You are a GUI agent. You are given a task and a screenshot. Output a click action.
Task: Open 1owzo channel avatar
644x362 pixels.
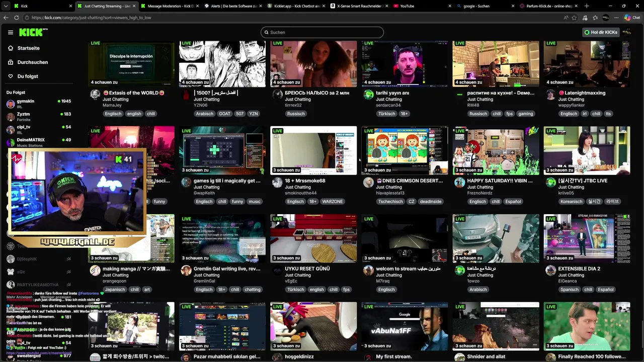click(459, 270)
